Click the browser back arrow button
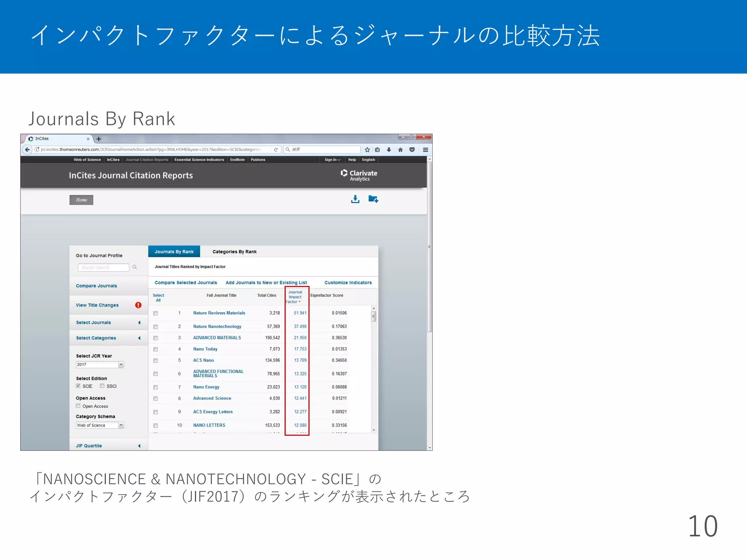This screenshot has height=560, width=747. [x=27, y=149]
